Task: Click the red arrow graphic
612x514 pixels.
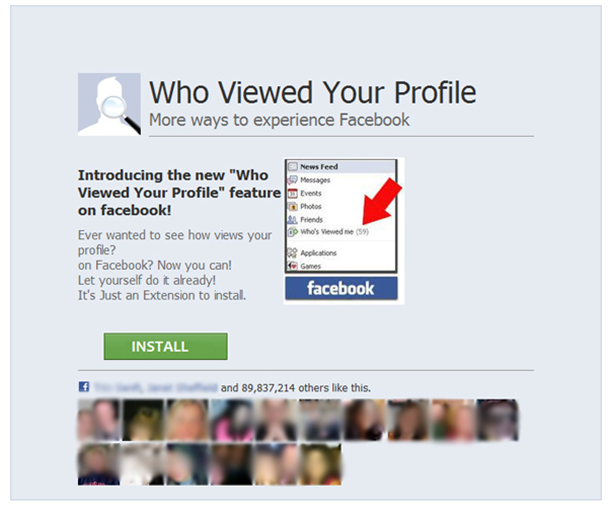Action: coord(382,201)
